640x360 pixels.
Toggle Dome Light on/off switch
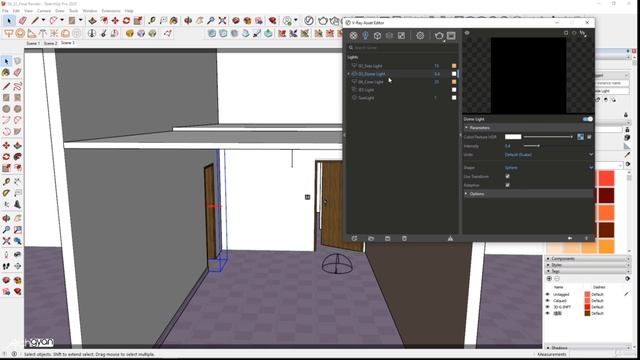588,119
